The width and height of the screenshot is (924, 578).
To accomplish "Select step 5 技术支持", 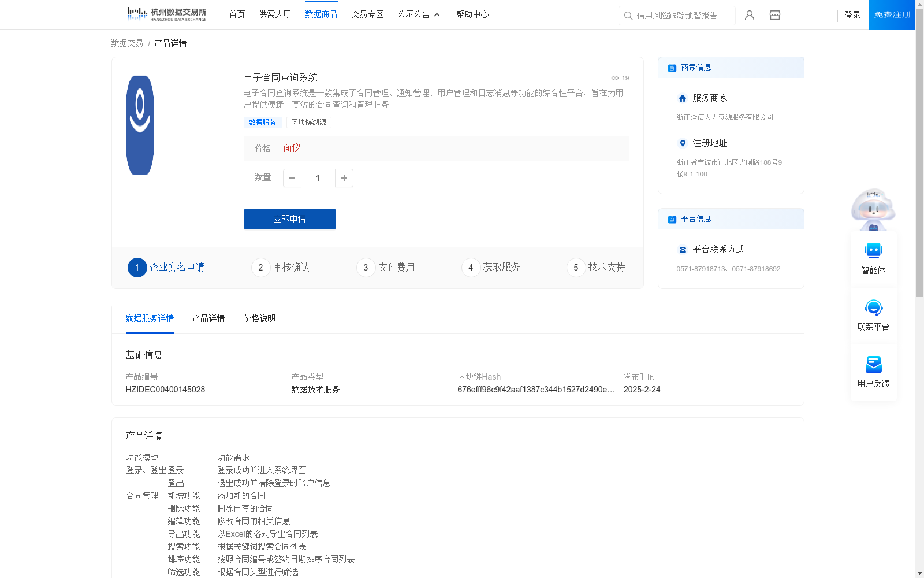I will (x=596, y=268).
